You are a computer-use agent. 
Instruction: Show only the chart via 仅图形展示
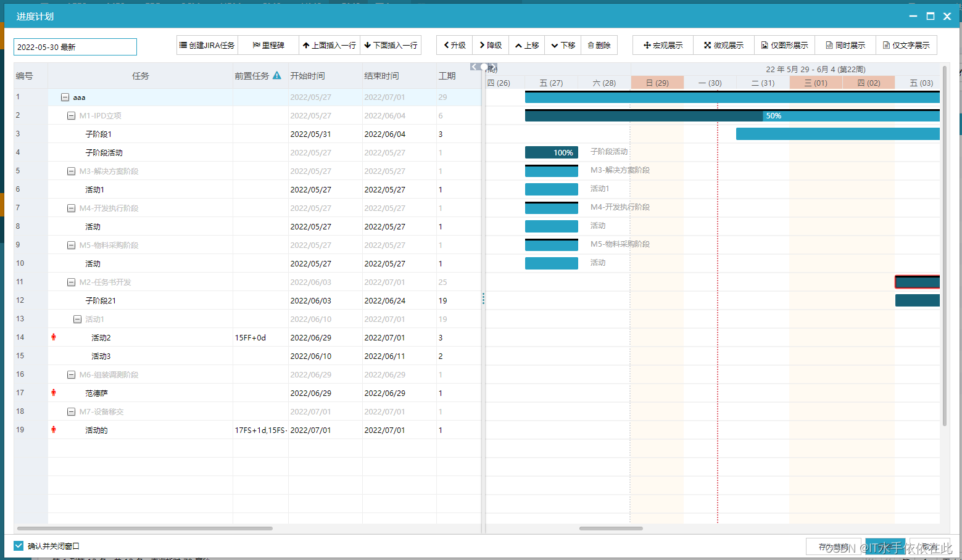[x=785, y=45]
